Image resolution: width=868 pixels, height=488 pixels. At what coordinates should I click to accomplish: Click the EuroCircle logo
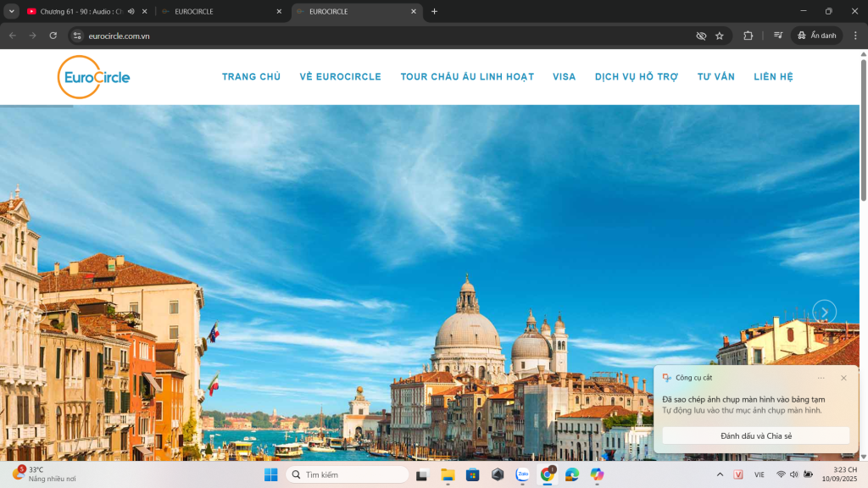coord(93,77)
